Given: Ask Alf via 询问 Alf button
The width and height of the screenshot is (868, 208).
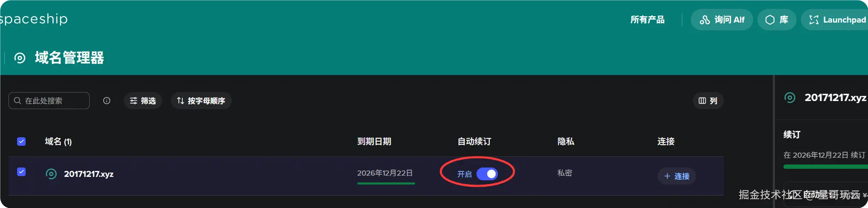Looking at the screenshot, I should tap(722, 20).
